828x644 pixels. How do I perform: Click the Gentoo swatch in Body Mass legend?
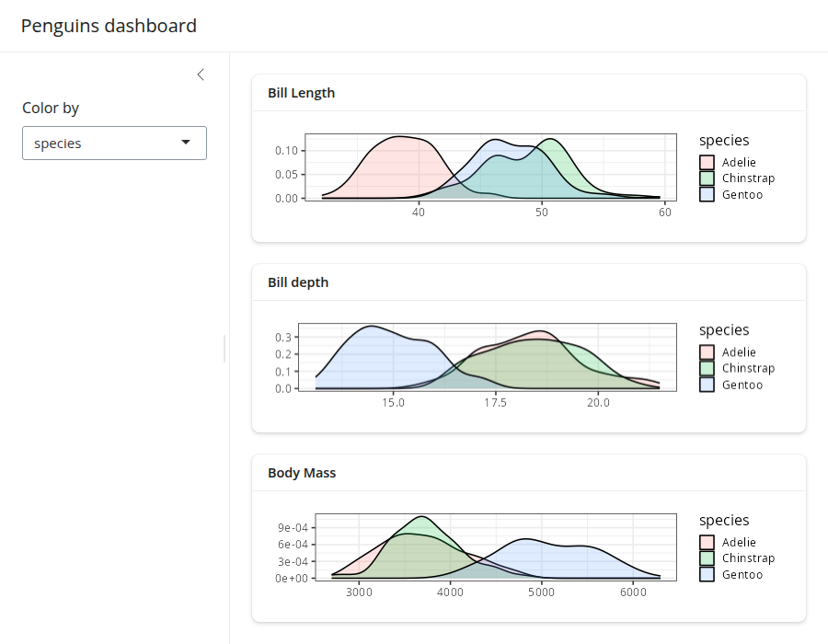707,575
